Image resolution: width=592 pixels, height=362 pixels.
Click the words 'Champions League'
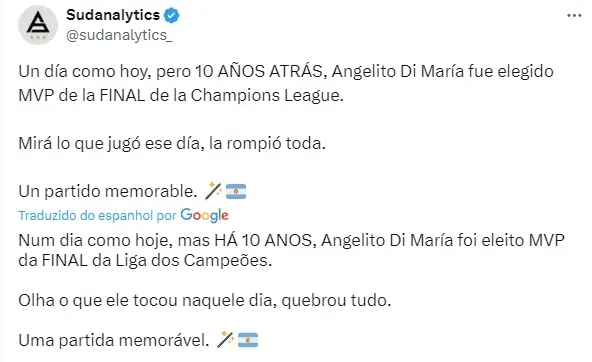click(x=267, y=96)
